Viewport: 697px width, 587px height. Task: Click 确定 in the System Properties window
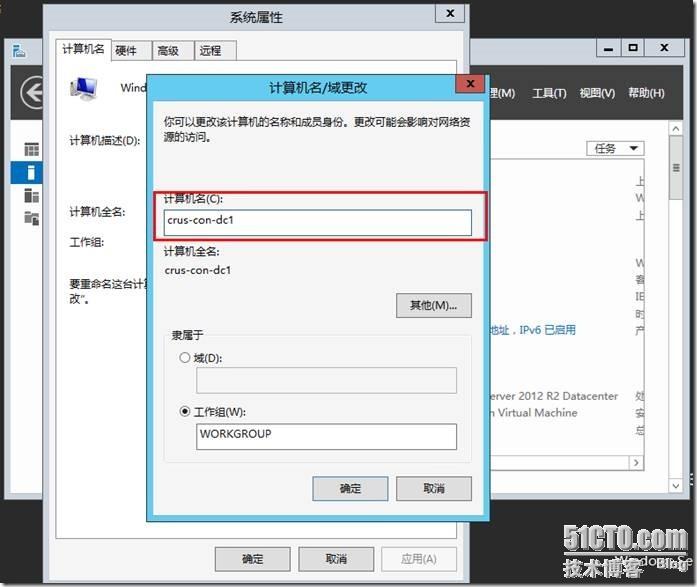pyautogui.click(x=252, y=559)
